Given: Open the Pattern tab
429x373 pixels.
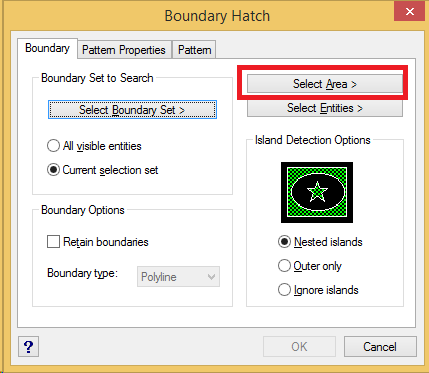Looking at the screenshot, I should tap(195, 50).
